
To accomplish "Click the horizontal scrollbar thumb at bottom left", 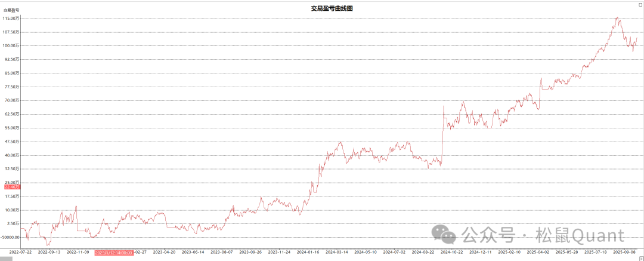I will point(6,258).
